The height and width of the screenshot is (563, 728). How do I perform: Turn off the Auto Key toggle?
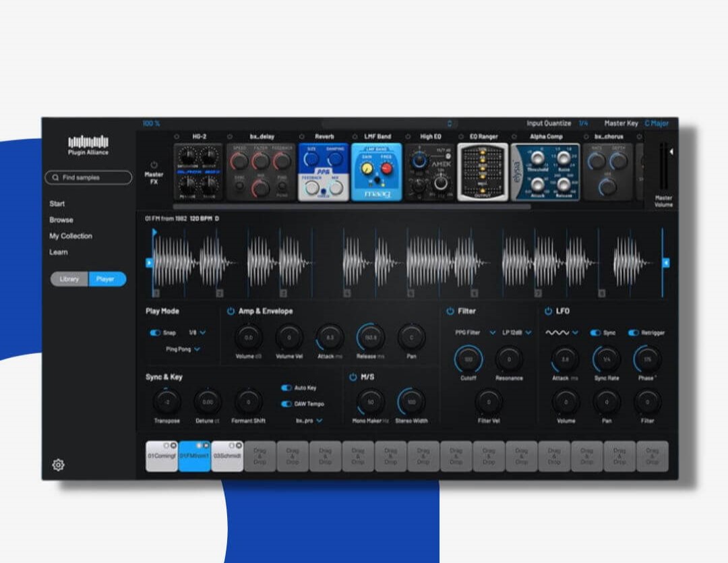pyautogui.click(x=286, y=388)
